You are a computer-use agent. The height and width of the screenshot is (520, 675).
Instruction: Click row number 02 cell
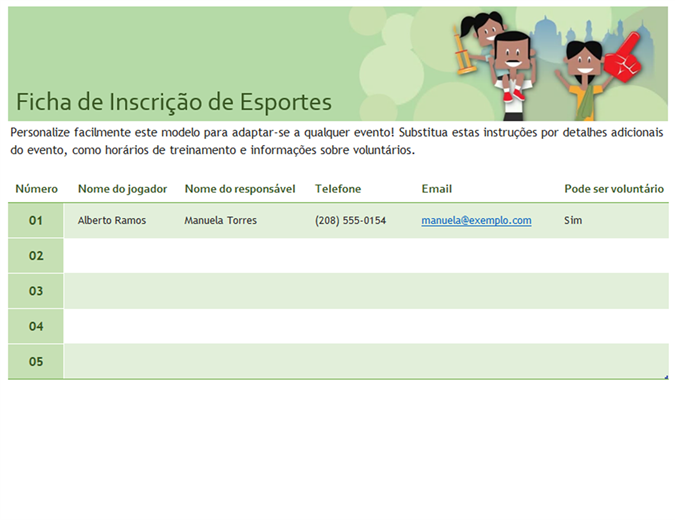tap(36, 256)
